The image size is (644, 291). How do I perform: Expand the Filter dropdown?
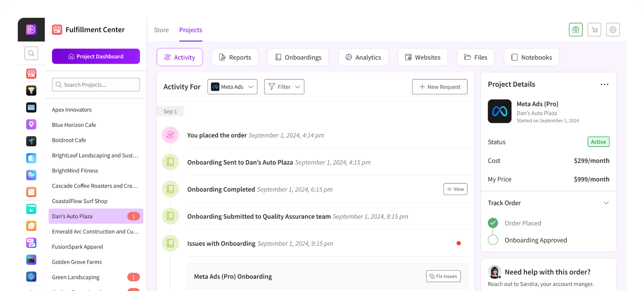(284, 87)
